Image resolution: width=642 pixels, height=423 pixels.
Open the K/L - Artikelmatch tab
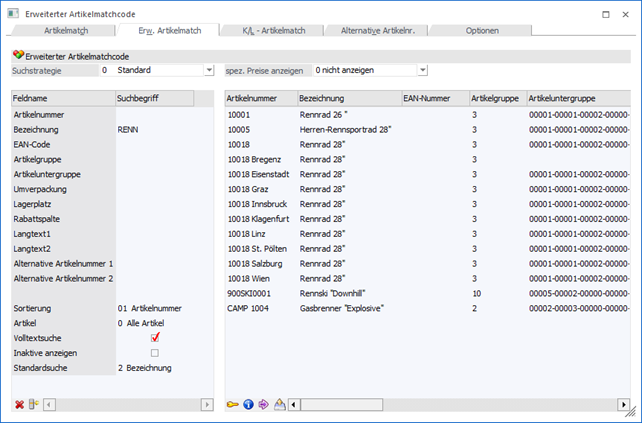tap(276, 31)
